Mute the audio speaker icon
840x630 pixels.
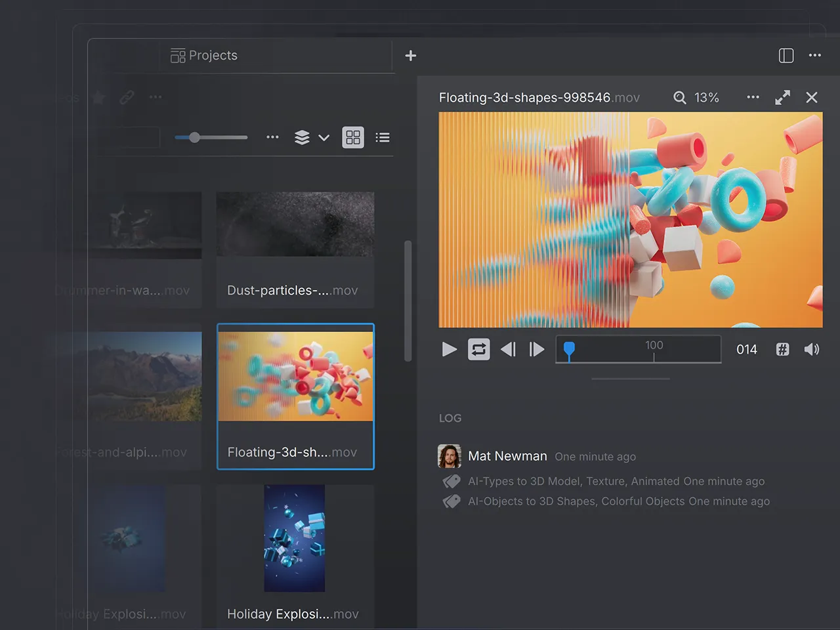pyautogui.click(x=812, y=349)
